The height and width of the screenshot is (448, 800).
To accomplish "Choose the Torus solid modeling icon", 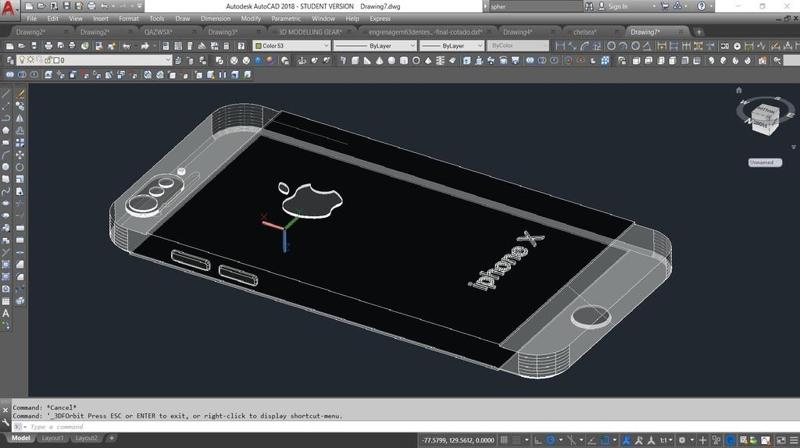I will tap(416, 60).
